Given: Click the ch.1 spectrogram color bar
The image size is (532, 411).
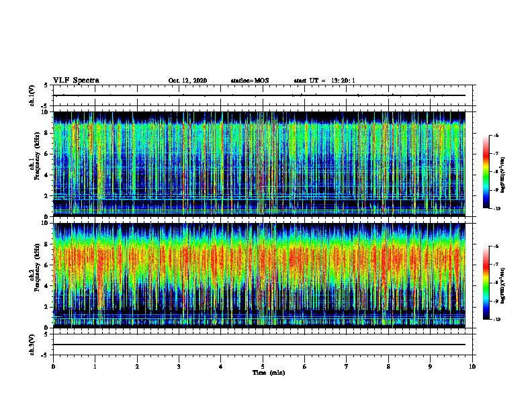Looking at the screenshot, I should pyautogui.click(x=486, y=172).
